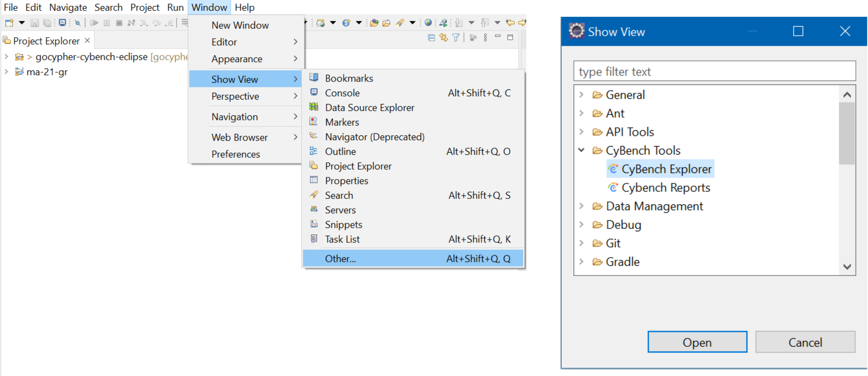Click the New Dynamic Web Project icon
The width and height of the screenshot is (868, 376).
click(x=321, y=23)
